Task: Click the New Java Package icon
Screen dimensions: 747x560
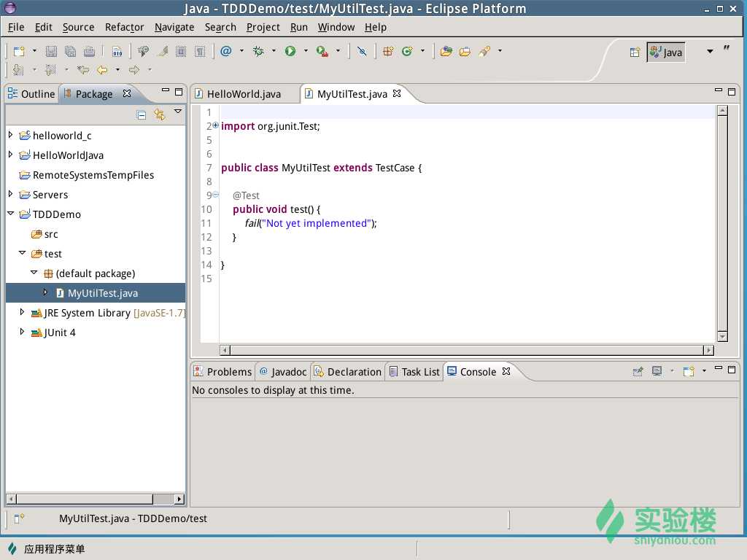Action: (x=388, y=51)
